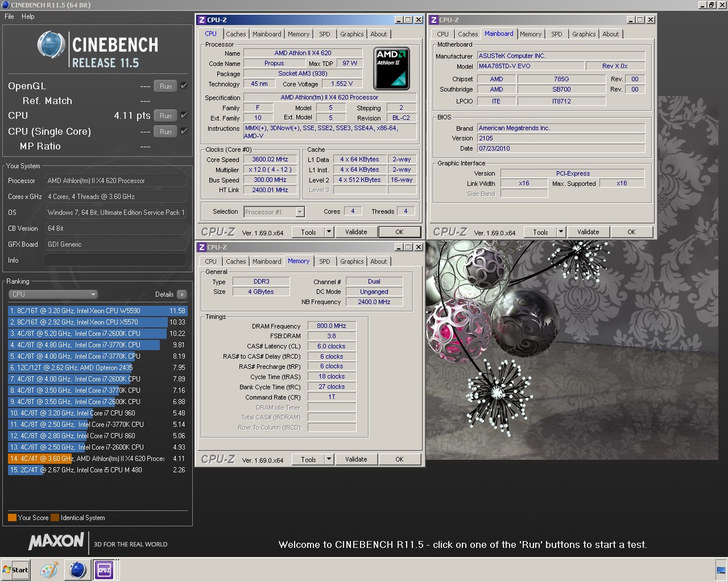Click the DRAM Frequency 800.0 MHz value
Screen dimensions: 728x582
point(332,326)
